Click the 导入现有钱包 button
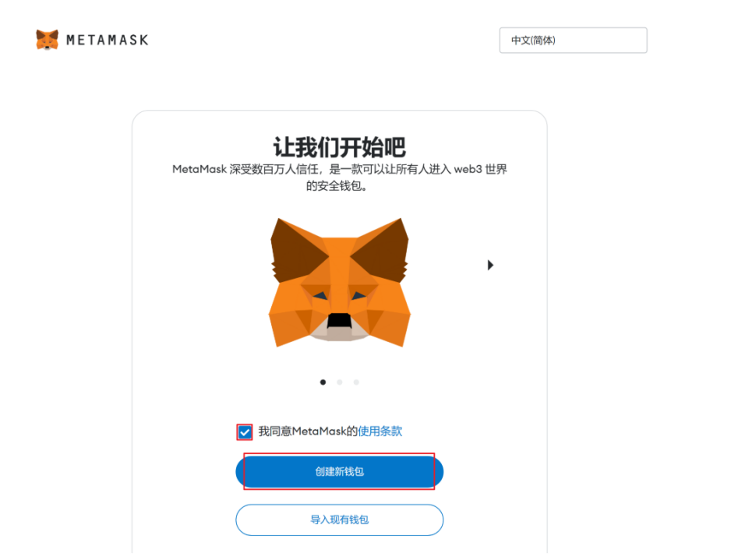Viewport: 731px width, 560px height. click(x=340, y=520)
